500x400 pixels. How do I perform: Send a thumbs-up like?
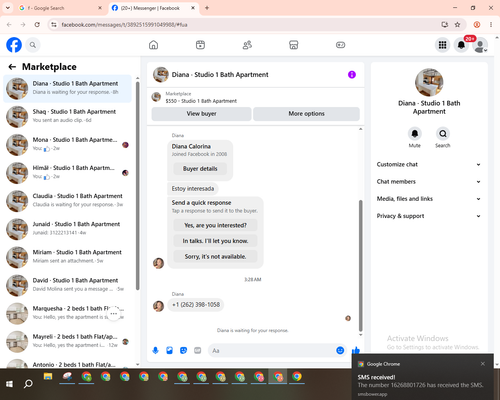click(356, 350)
